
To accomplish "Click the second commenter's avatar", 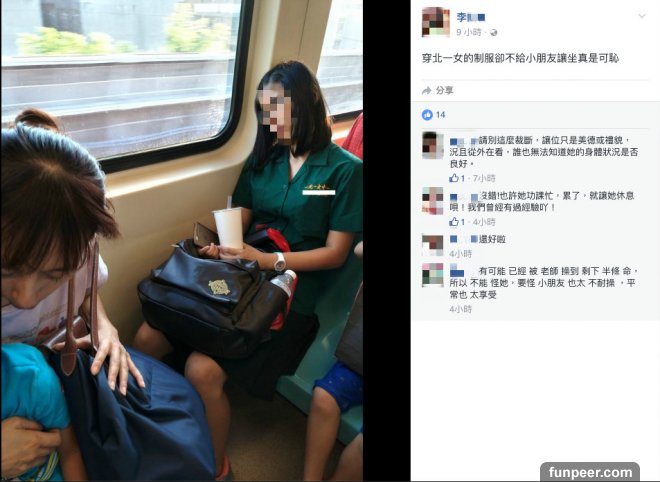I will (433, 201).
